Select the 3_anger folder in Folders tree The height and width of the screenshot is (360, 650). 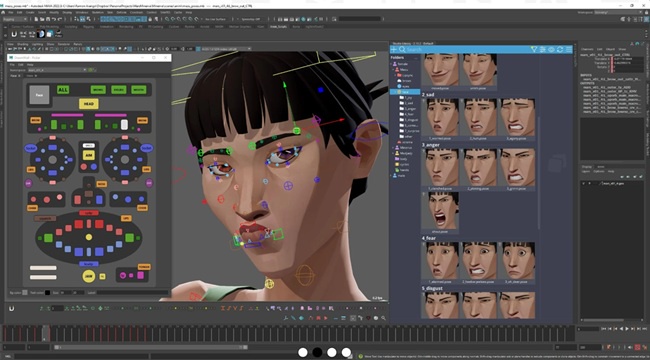(x=410, y=109)
